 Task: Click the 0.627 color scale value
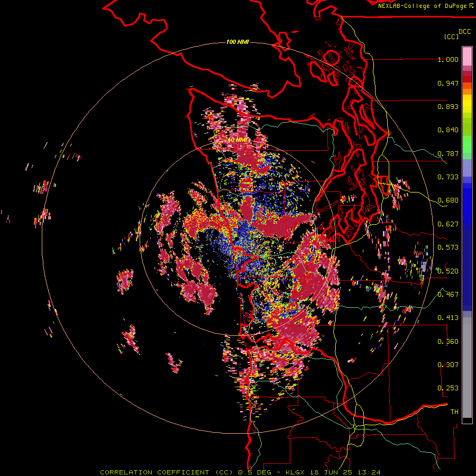(x=448, y=224)
